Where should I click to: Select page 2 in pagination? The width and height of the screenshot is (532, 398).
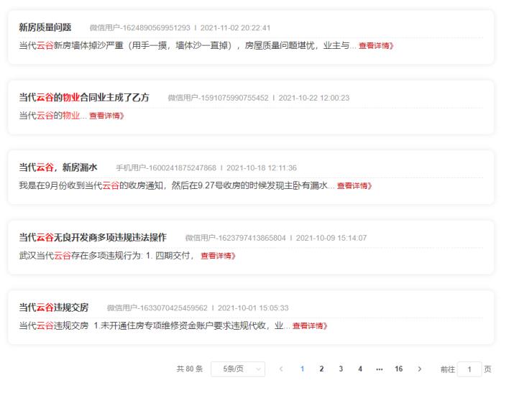321,369
